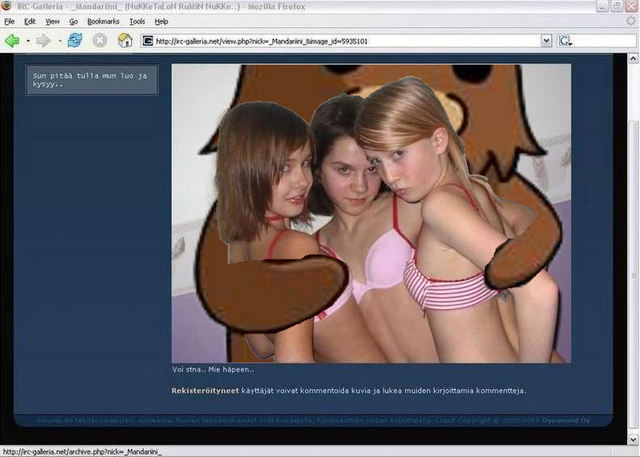Reload the current page
This screenshot has width=640, height=457.
click(x=74, y=41)
